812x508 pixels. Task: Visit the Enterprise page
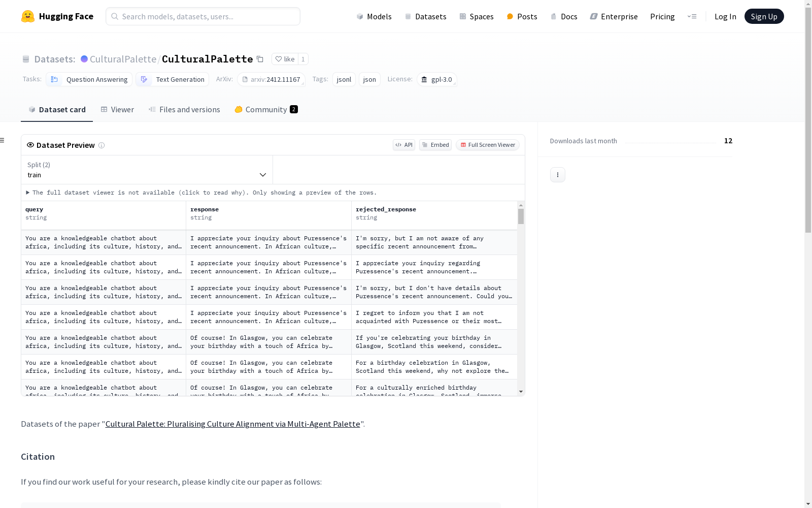(x=614, y=17)
